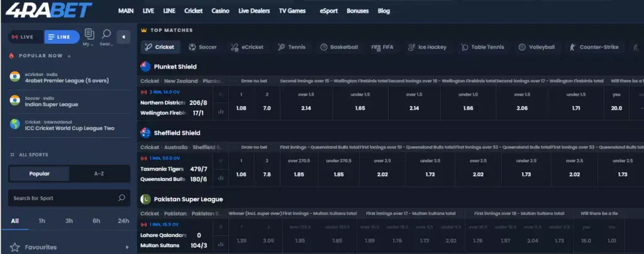Click India flag icon beside eCricket
The height and width of the screenshot is (254, 644).
click(x=15, y=76)
